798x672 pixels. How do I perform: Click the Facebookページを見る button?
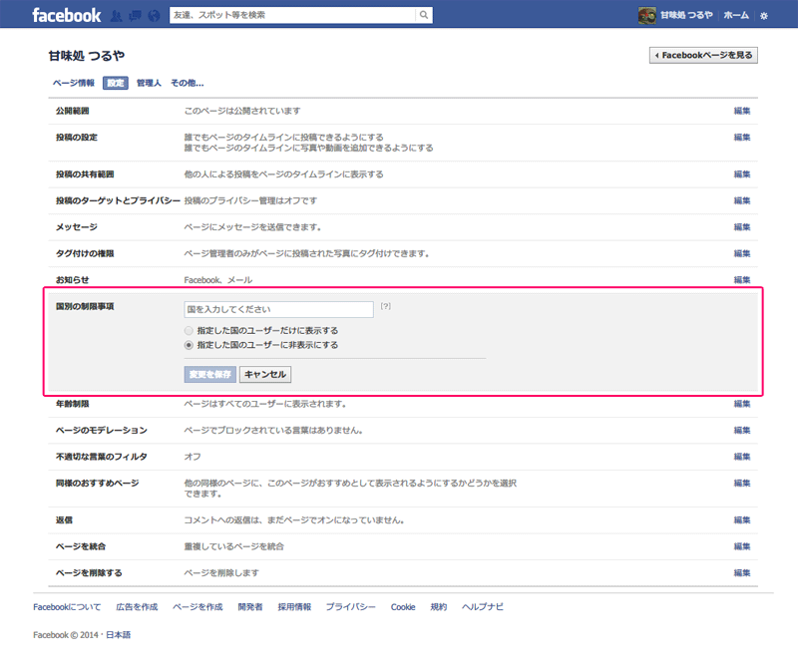[x=703, y=56]
